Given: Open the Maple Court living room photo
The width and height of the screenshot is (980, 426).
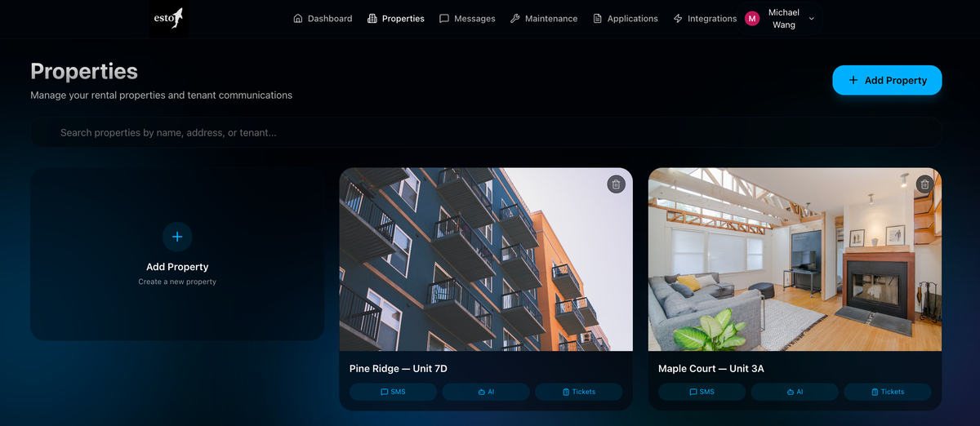Looking at the screenshot, I should 795,260.
